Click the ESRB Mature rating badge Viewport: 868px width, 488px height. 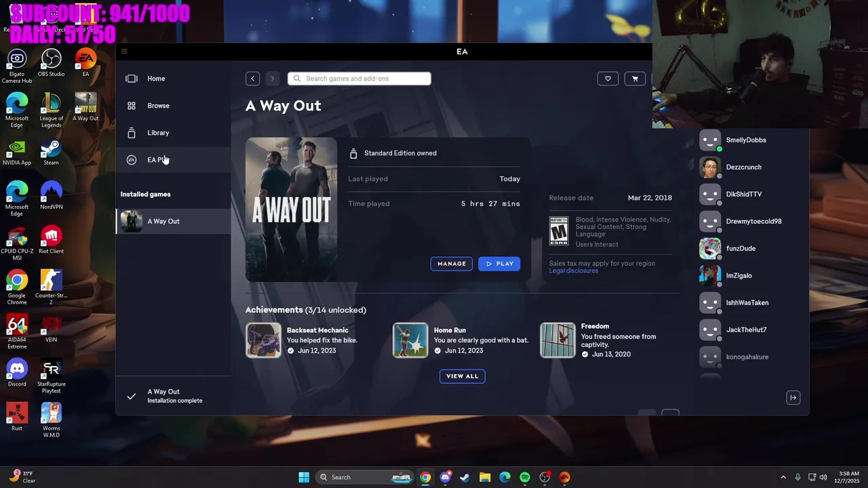click(559, 231)
